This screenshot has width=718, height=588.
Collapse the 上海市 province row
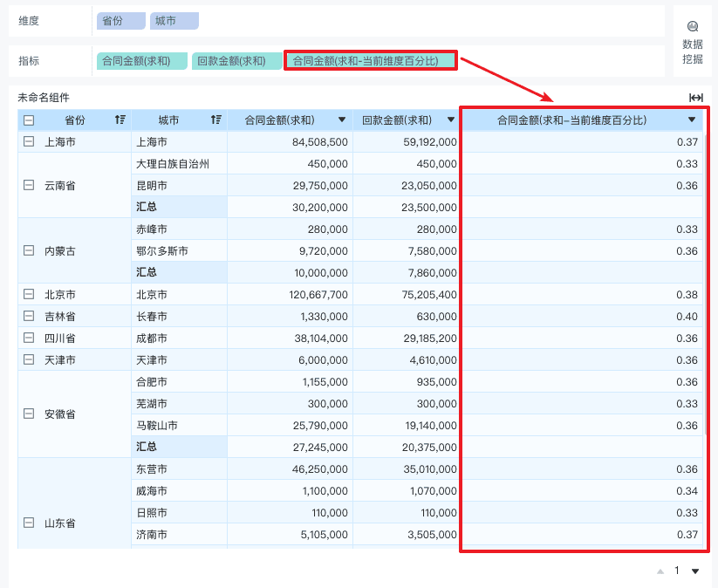29,141
